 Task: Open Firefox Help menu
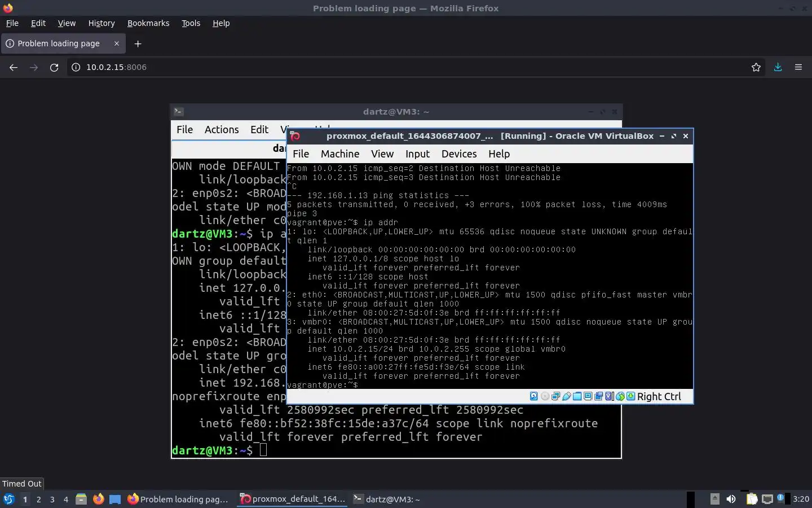(x=221, y=23)
